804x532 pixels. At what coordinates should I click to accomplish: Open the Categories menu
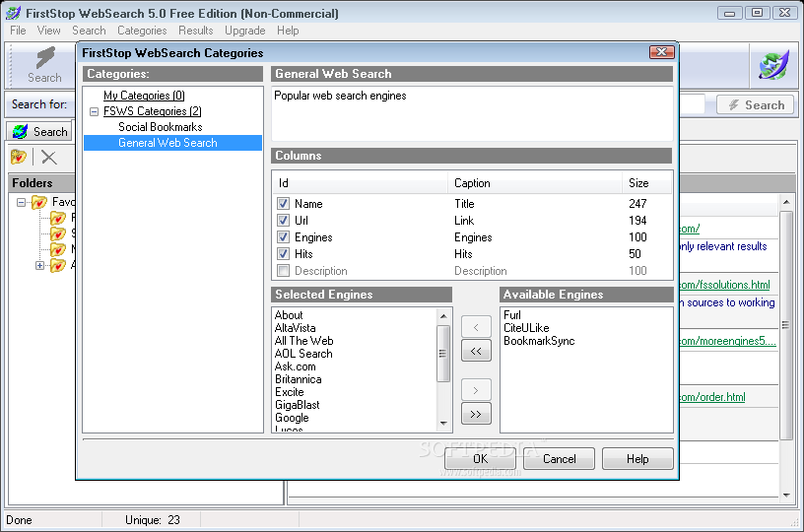pyautogui.click(x=142, y=31)
